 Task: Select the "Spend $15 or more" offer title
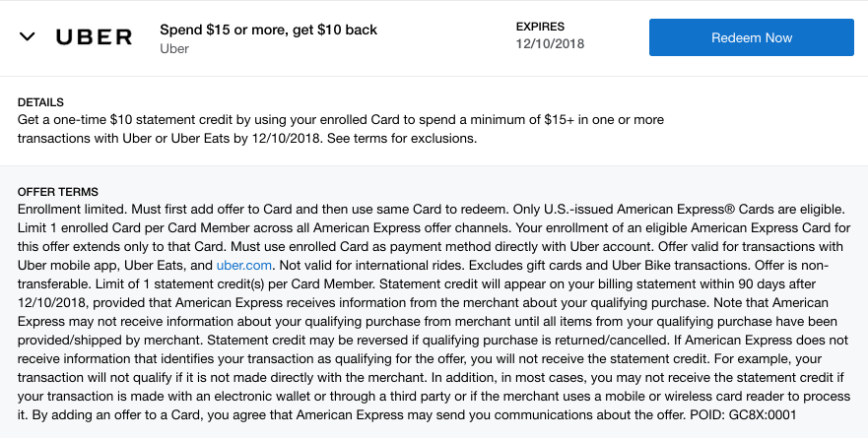click(268, 30)
